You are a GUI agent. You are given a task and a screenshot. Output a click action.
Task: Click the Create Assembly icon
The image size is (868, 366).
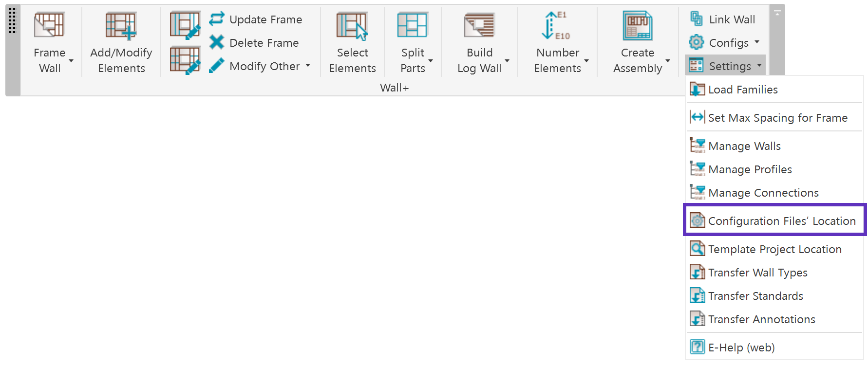(x=638, y=25)
